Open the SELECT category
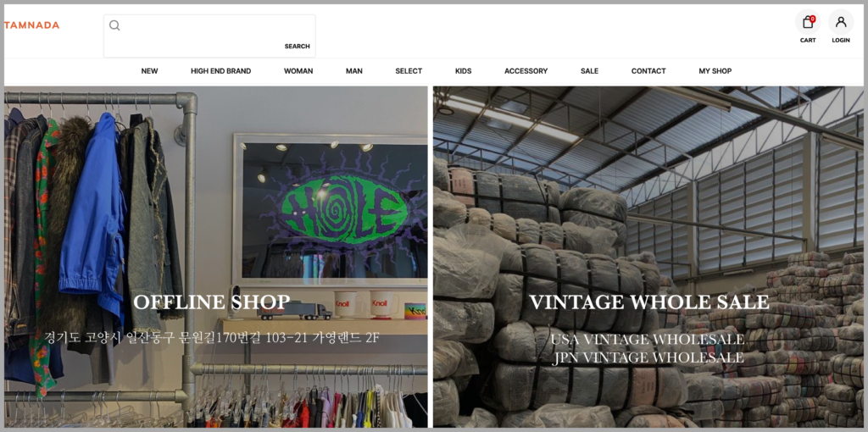 409,71
